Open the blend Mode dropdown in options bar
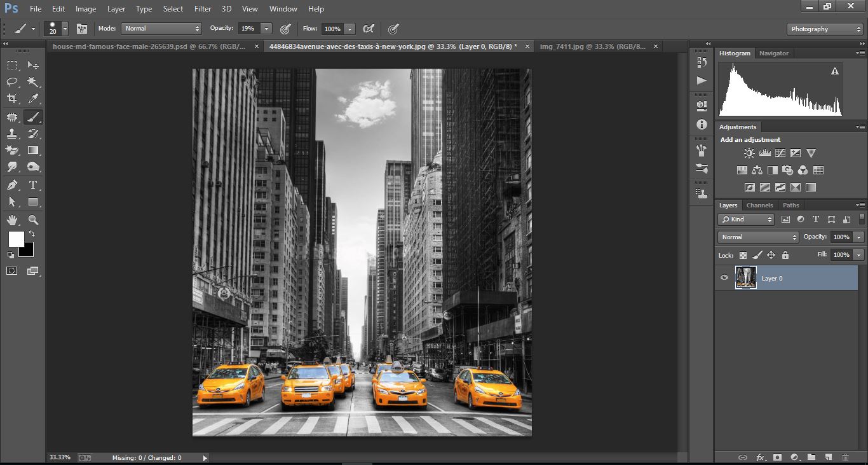This screenshot has height=465, width=868. pos(161,28)
